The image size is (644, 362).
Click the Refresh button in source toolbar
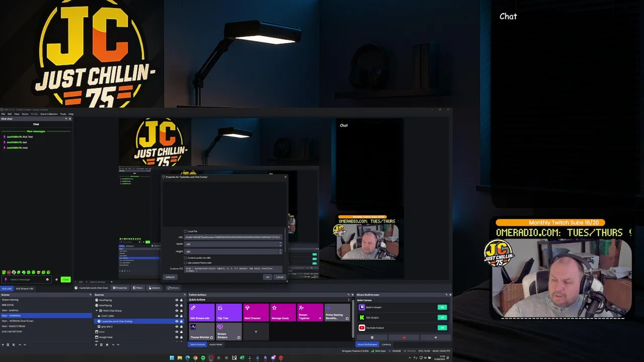pyautogui.click(x=173, y=288)
